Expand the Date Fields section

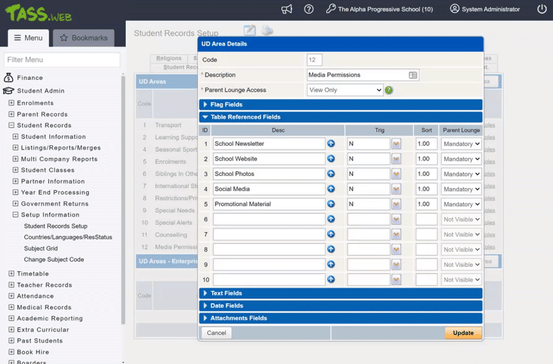point(340,305)
